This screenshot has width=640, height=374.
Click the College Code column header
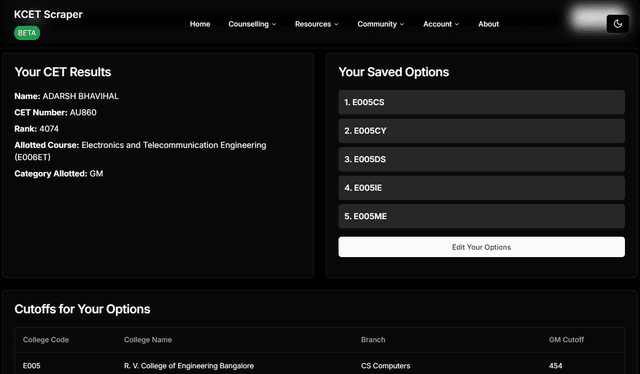coord(46,340)
